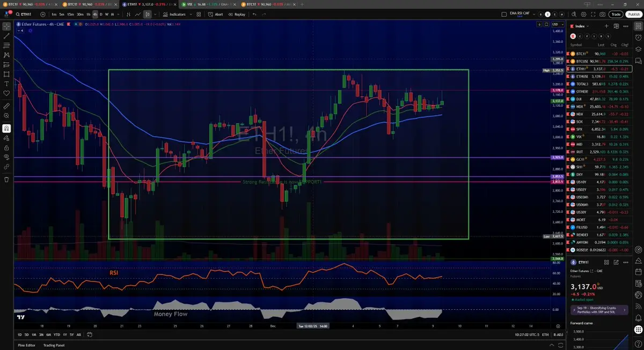Screen dimensions: 644x350
Task: Set date range to 1D
Action: (20, 334)
